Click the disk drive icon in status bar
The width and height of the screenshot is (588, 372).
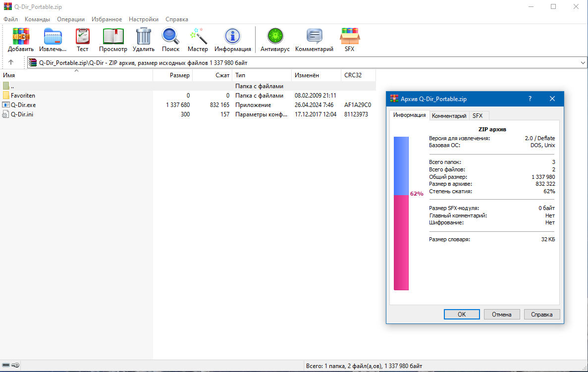[x=6, y=365]
